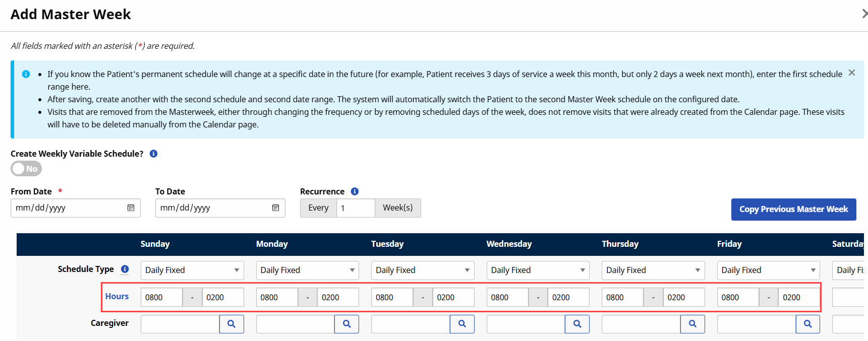Image resolution: width=868 pixels, height=341 pixels.
Task: Click Copy Previous Master Week button
Action: [x=793, y=210]
